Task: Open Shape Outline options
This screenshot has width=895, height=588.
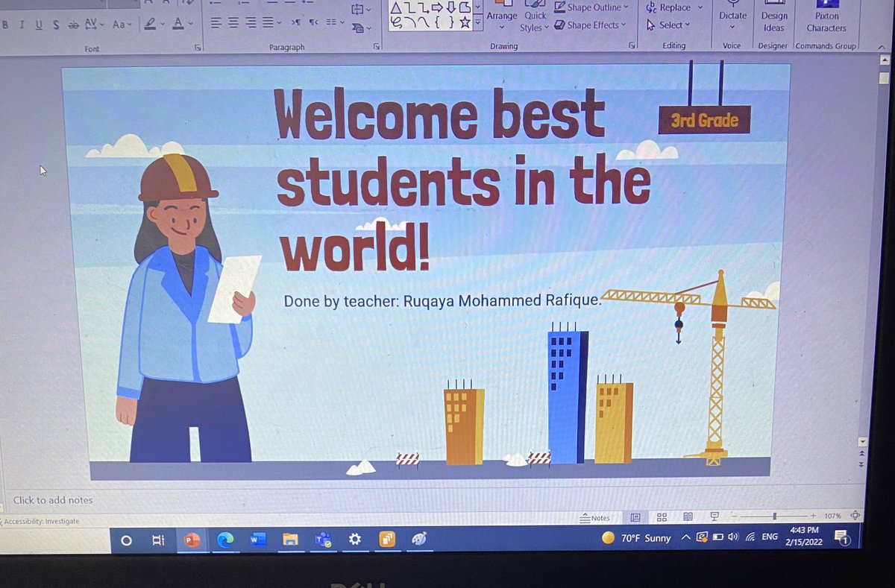Action: pos(591,7)
